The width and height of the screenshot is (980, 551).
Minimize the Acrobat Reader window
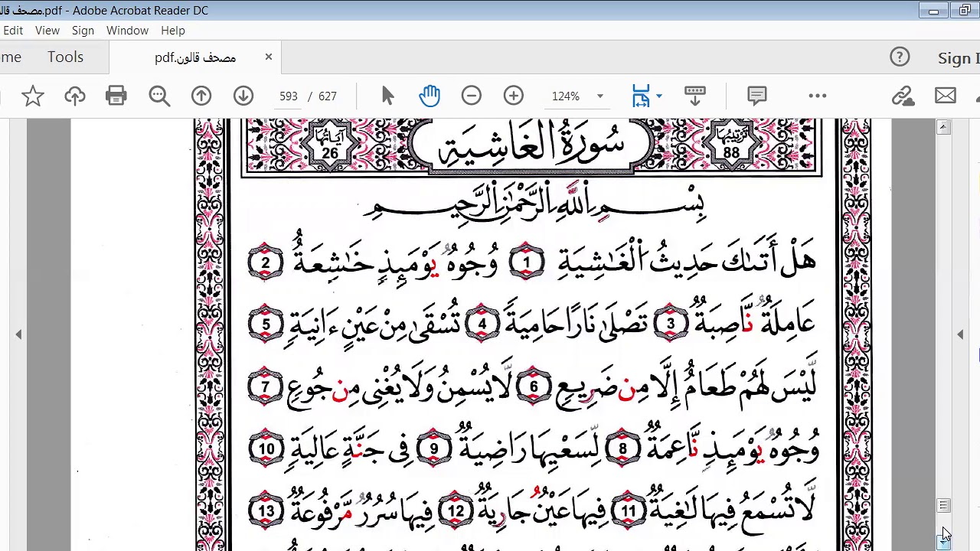(933, 11)
